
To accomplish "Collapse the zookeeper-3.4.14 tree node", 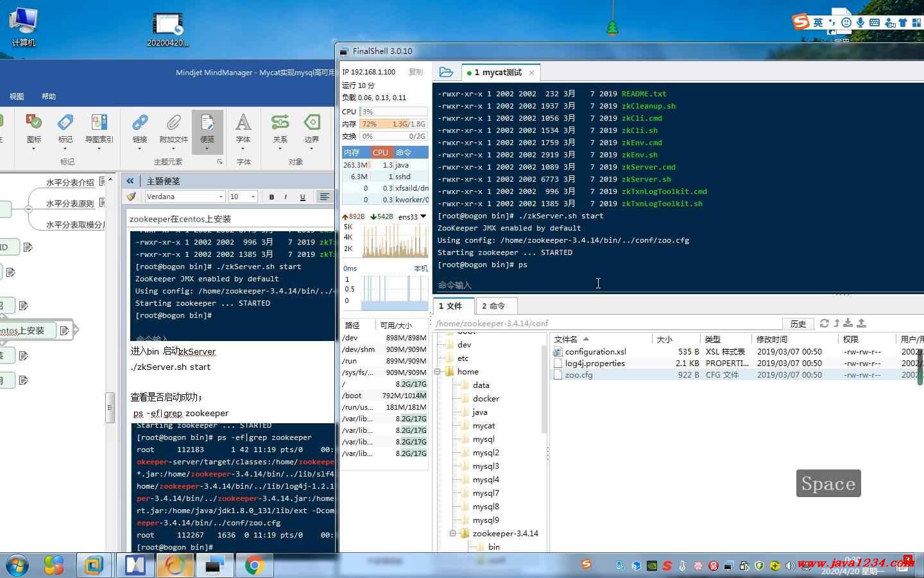I will tap(453, 534).
